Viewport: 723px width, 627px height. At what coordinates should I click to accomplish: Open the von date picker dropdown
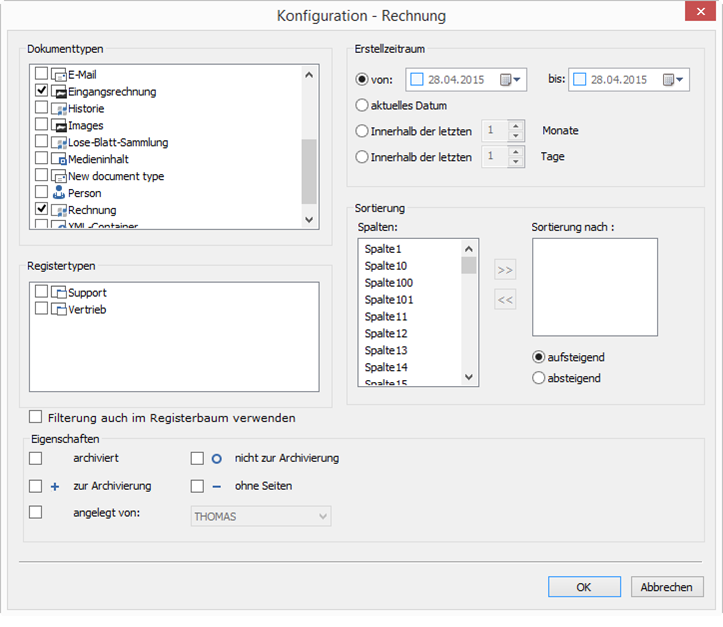tap(511, 80)
